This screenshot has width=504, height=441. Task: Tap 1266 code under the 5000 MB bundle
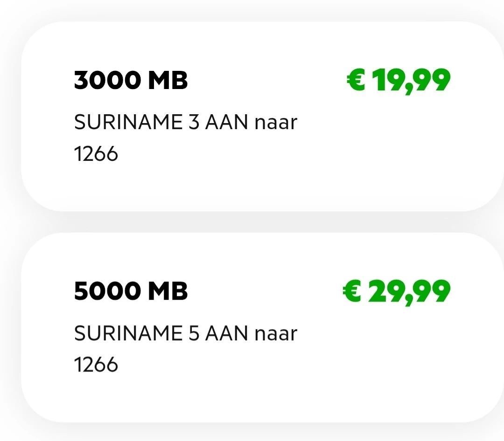[96, 364]
